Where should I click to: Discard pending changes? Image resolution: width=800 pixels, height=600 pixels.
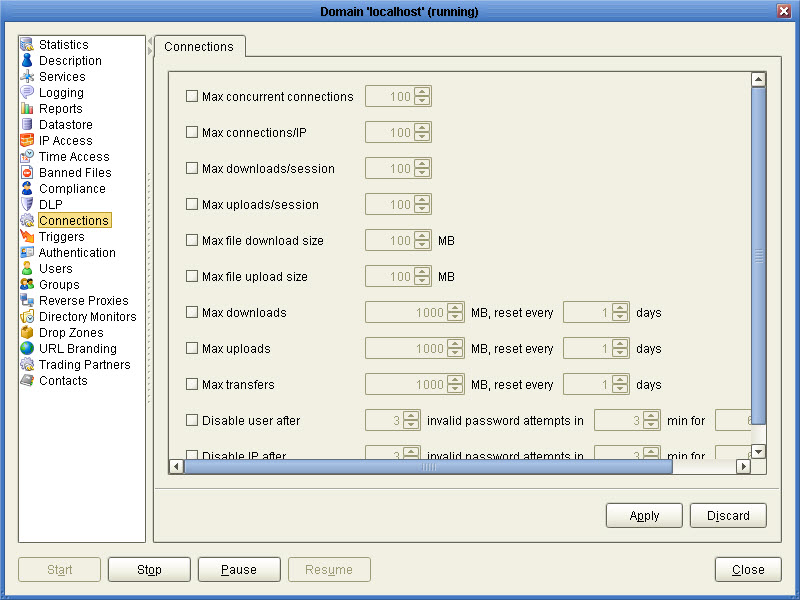tap(728, 515)
